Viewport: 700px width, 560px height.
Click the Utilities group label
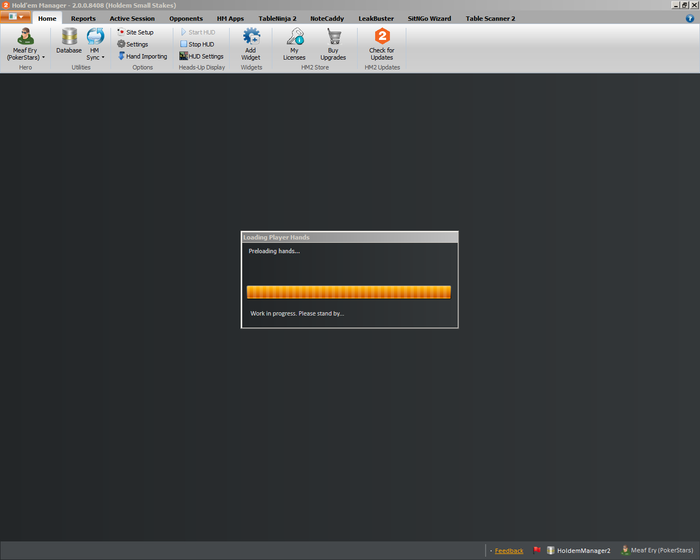pyautogui.click(x=81, y=67)
